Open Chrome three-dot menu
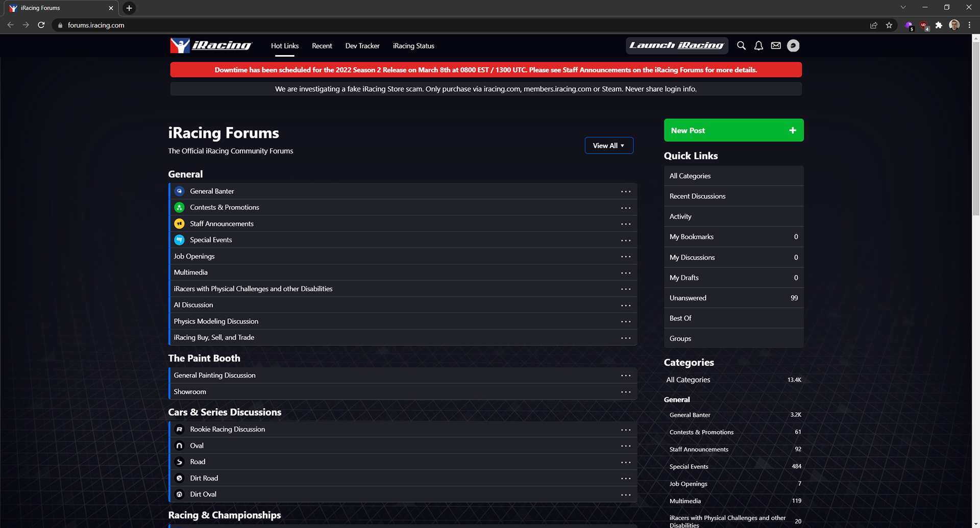 click(x=969, y=25)
